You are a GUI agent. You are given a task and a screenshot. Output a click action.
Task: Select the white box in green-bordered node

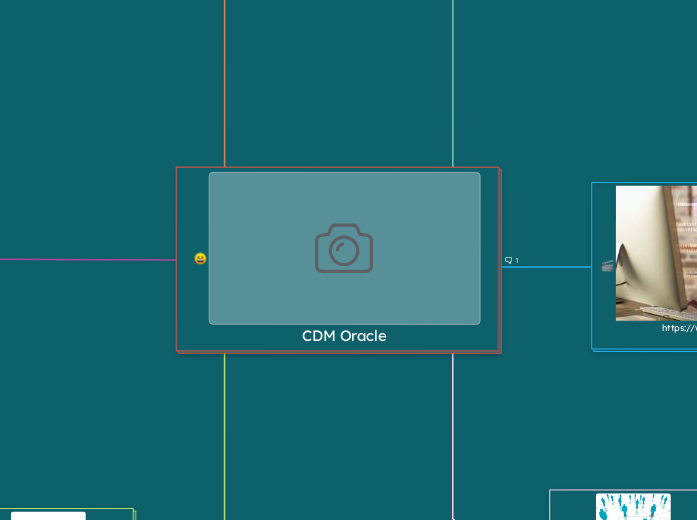click(x=48, y=516)
